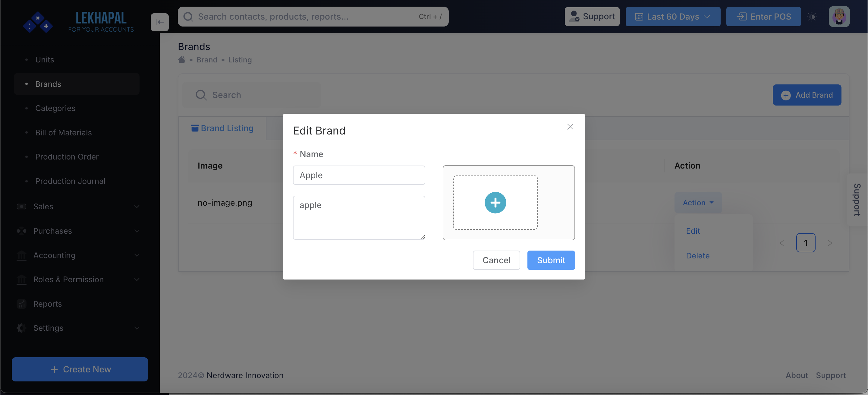The image size is (868, 395).
Task: Open the user profile avatar
Action: 839,17
